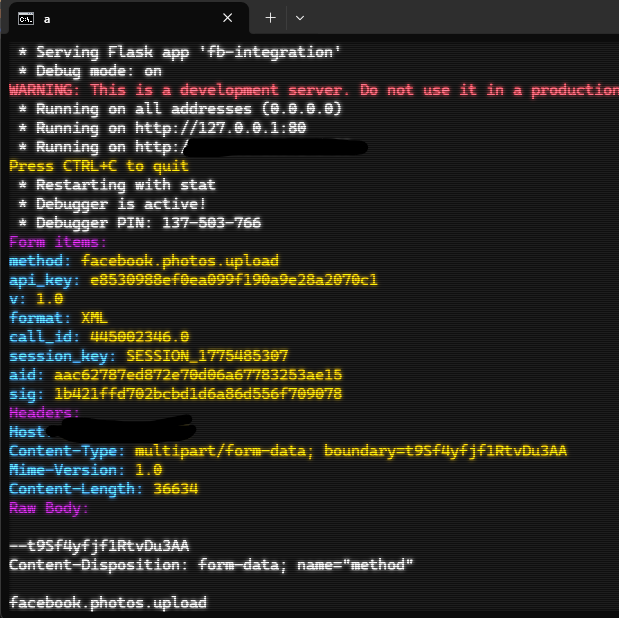The image size is (619, 618).
Task: Click Content-Type multipart/form-data boundary value
Action: [351, 451]
